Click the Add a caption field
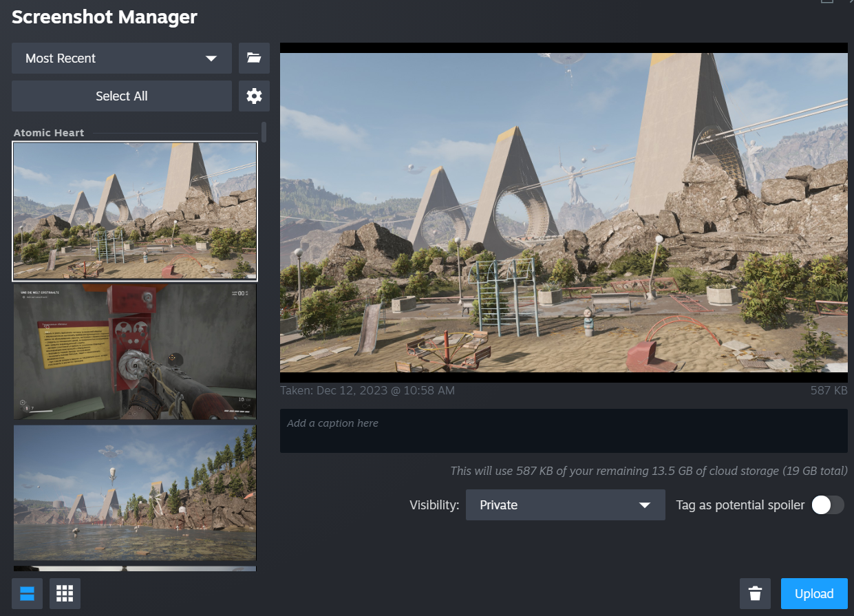Screen dimensions: 854x616 [x=564, y=431]
